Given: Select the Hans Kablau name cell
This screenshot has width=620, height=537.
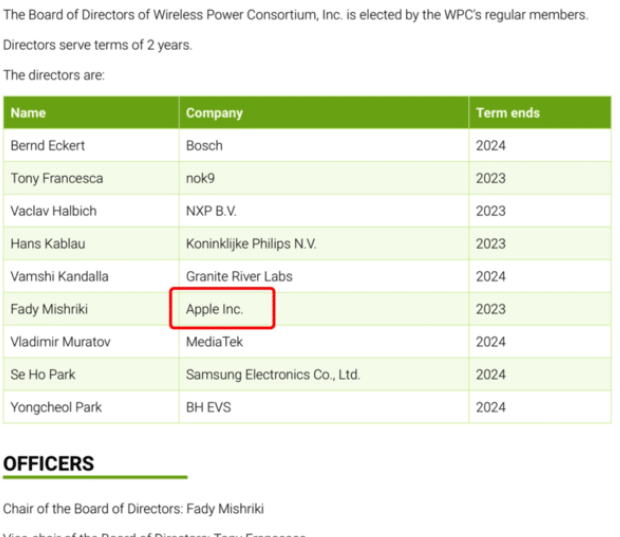Looking at the screenshot, I should 91,244.
